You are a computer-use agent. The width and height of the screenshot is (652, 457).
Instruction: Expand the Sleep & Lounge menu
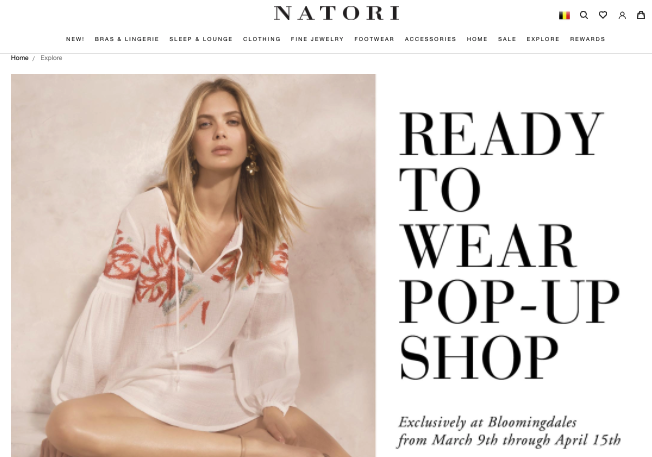[201, 39]
